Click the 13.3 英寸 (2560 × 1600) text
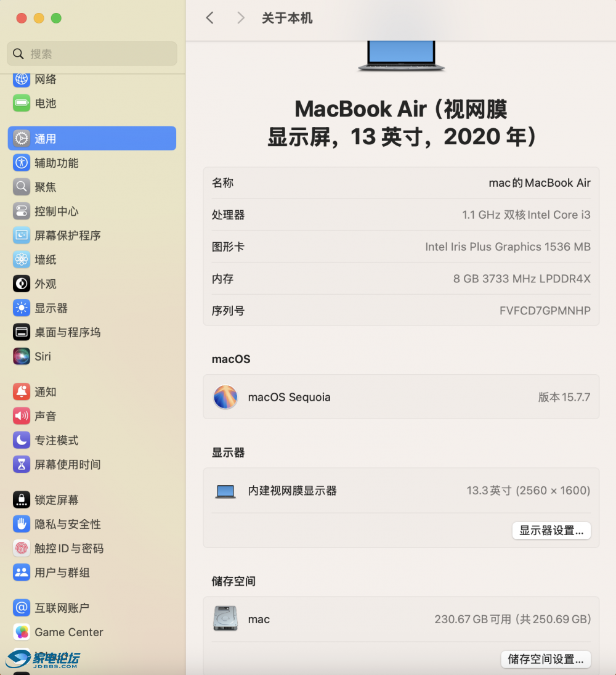The image size is (616, 675). click(x=529, y=491)
